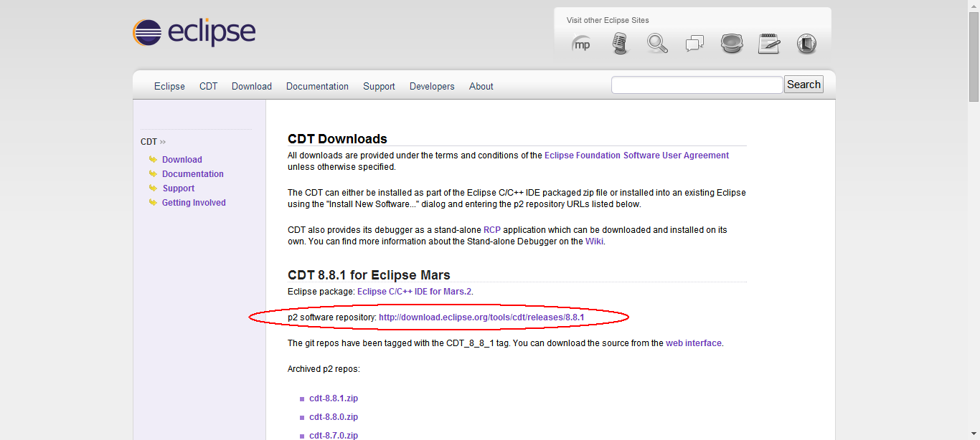This screenshot has height=440, width=980.
Task: Open the notepad with pencil icon
Action: 769,44
